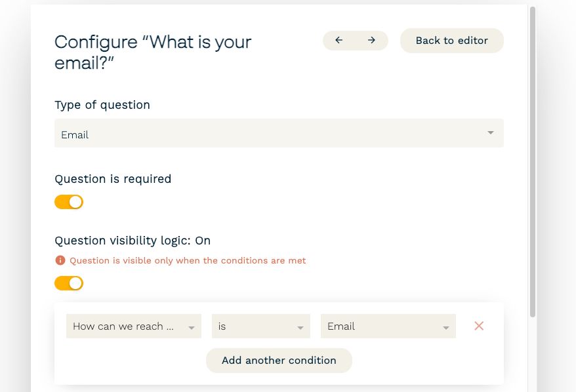Image resolution: width=576 pixels, height=392 pixels.
Task: Click Back to editor button
Action: tap(452, 41)
